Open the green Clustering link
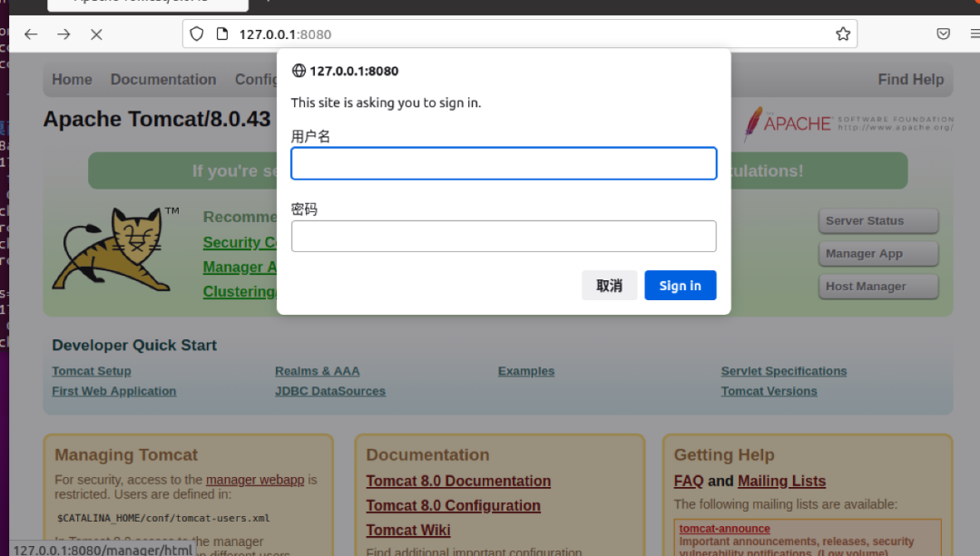 (240, 292)
